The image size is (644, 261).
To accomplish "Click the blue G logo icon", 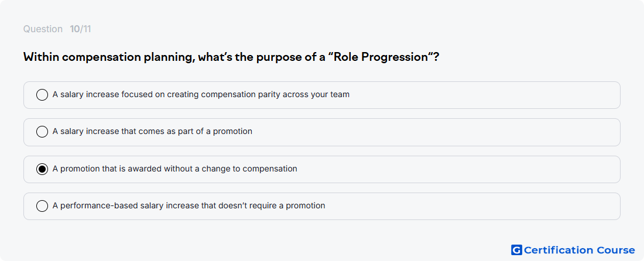I will (x=516, y=250).
